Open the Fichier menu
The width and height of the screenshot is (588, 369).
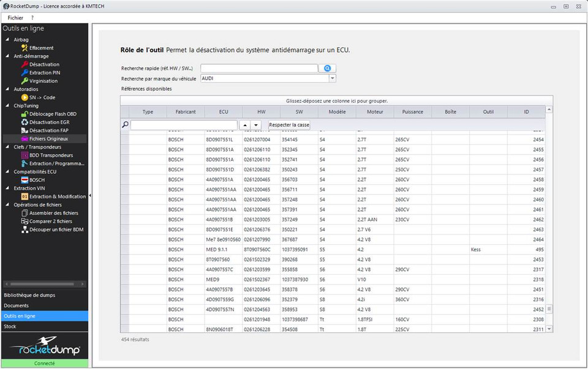point(15,18)
